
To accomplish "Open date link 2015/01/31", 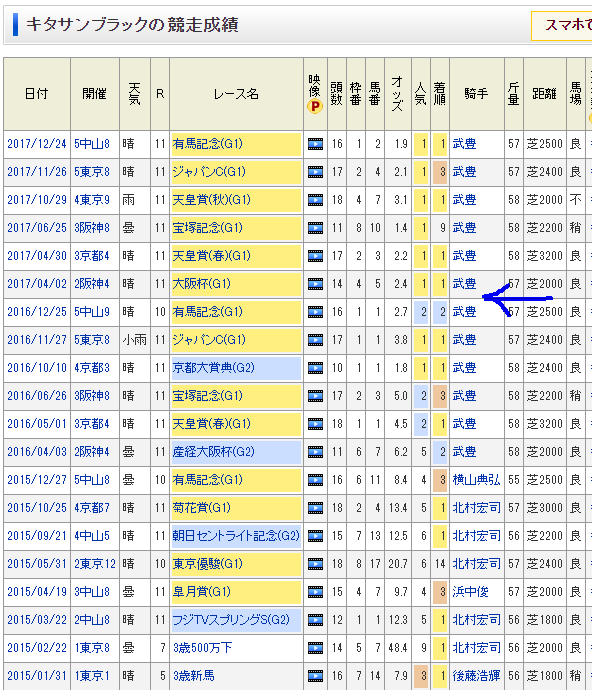I will tap(37, 676).
